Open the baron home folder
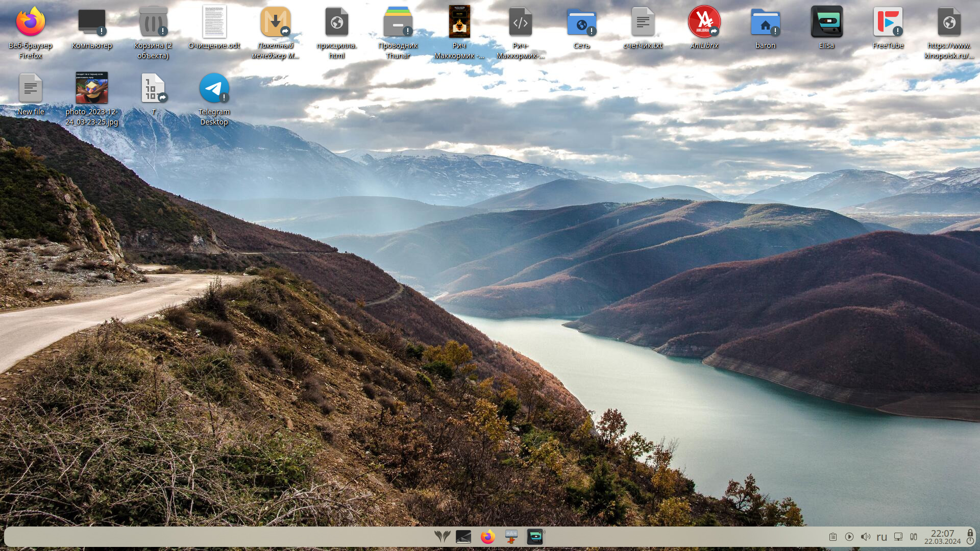The image size is (980, 551). click(765, 22)
